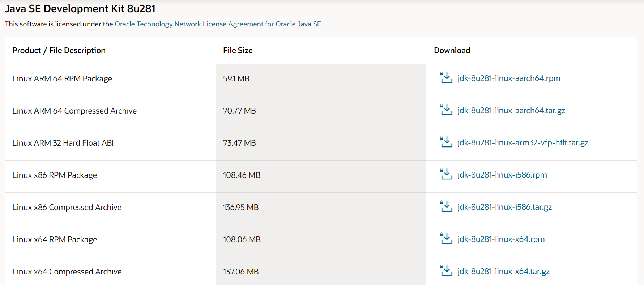The height and width of the screenshot is (286, 644).
Task: Click the '108.46 MB' file size cell
Action: coord(321,176)
